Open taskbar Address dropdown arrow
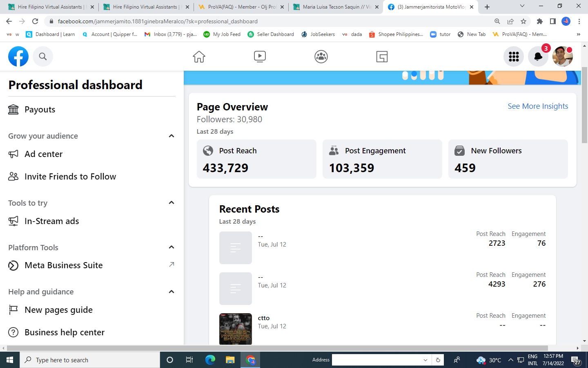The width and height of the screenshot is (588, 368). [425, 360]
